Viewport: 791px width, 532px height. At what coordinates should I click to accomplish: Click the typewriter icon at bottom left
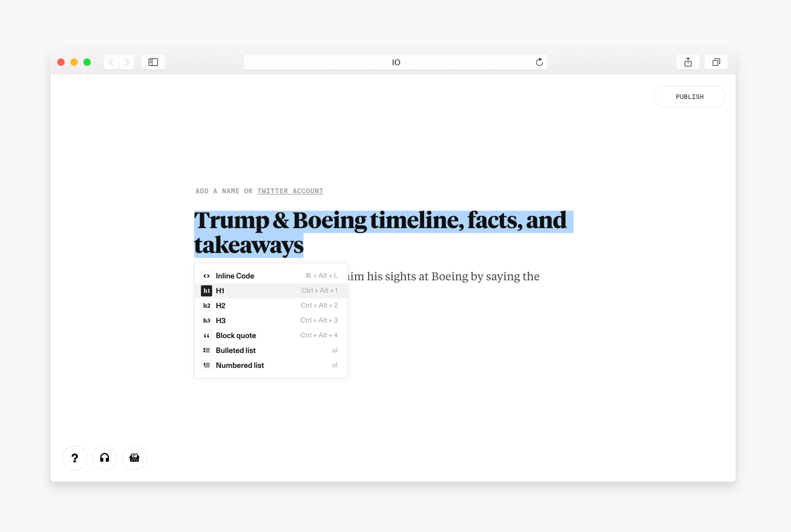click(134, 458)
